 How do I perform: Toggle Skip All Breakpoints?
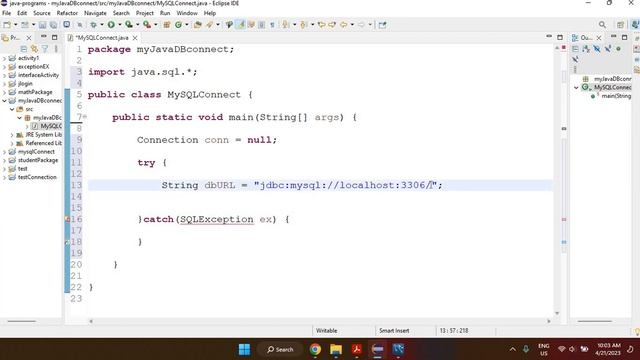coord(80,25)
